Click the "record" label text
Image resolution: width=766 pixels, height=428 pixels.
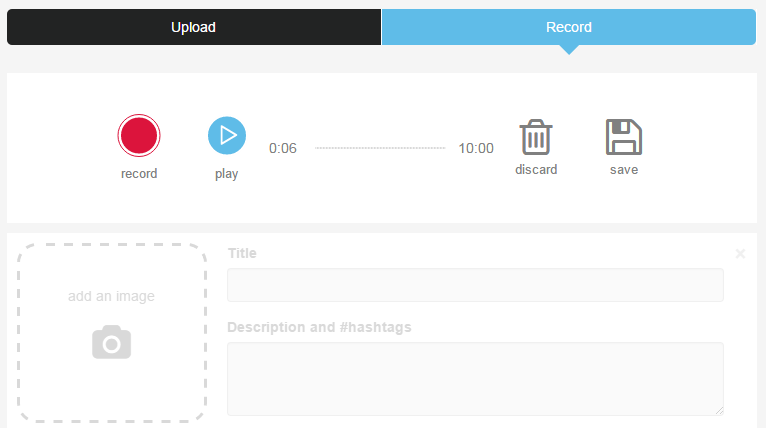(139, 173)
